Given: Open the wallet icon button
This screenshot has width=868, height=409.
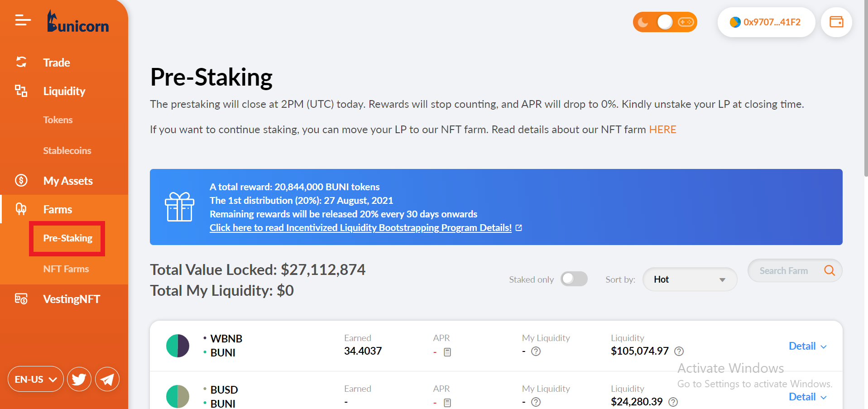Looking at the screenshot, I should (836, 22).
